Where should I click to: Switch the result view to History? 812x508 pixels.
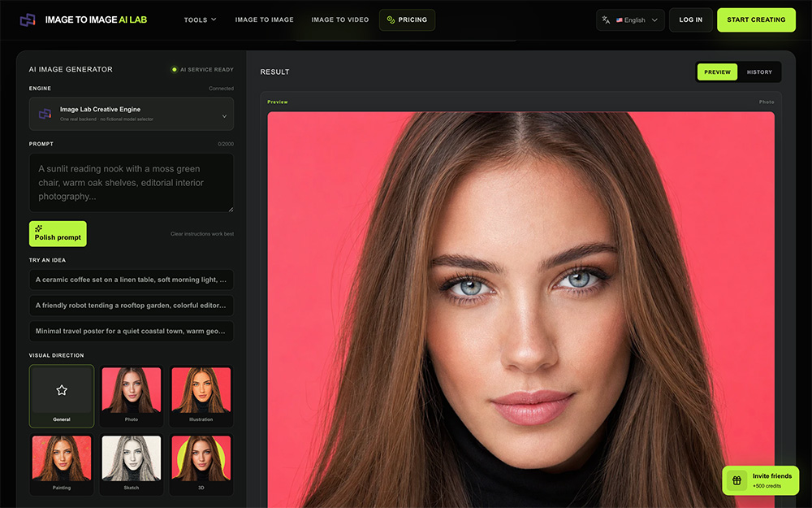759,72
